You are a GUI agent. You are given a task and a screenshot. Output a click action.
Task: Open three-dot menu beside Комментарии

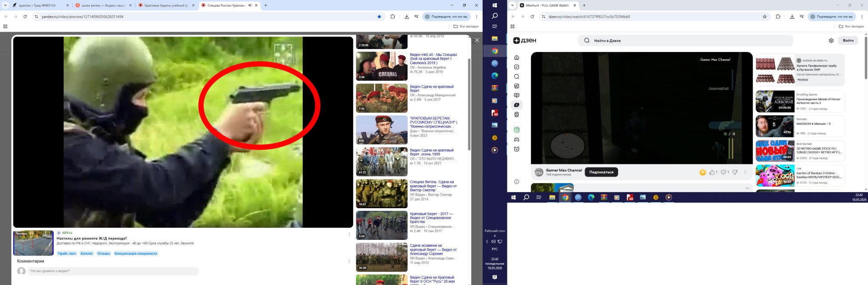point(349,261)
